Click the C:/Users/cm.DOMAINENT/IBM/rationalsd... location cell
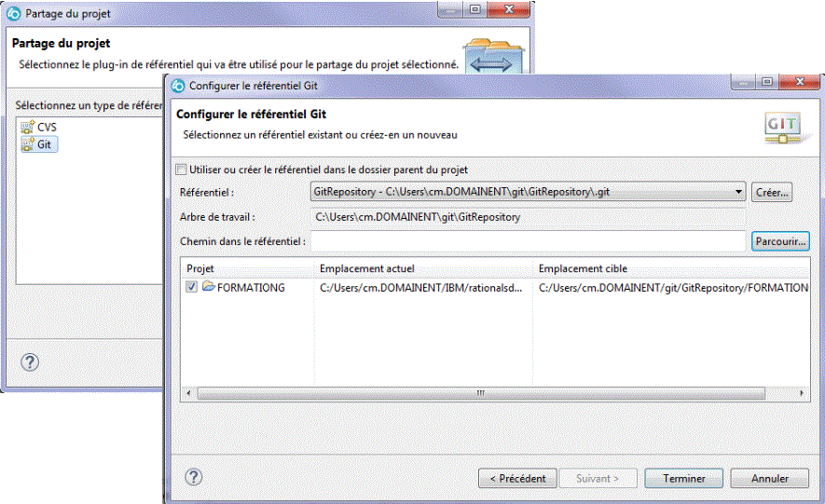Screen dimensions: 825x504 (421, 288)
